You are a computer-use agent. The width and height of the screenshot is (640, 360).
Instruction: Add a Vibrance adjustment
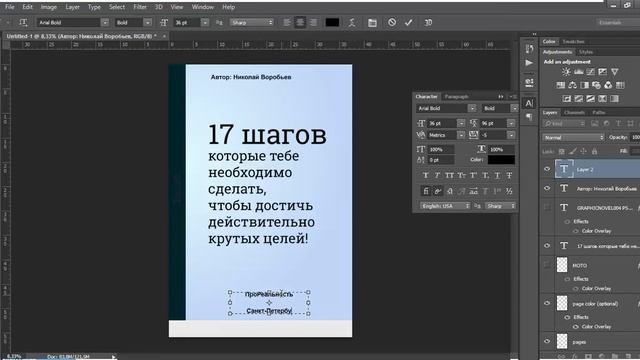(x=615, y=72)
